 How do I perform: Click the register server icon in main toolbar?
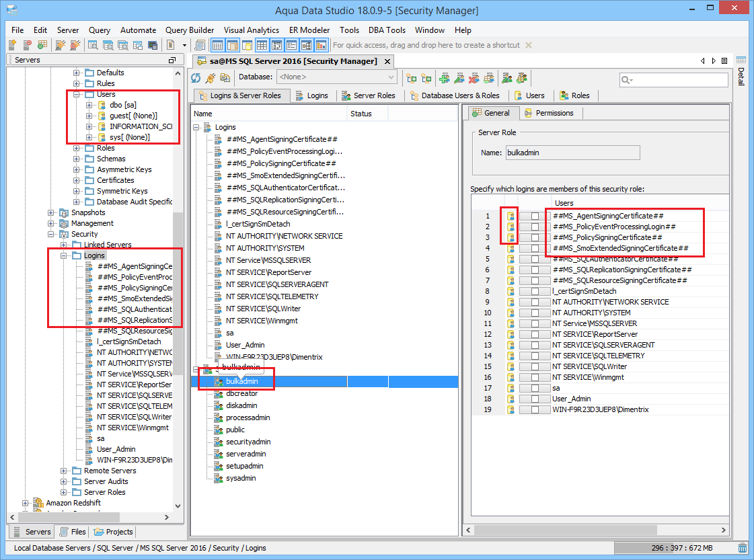13,45
